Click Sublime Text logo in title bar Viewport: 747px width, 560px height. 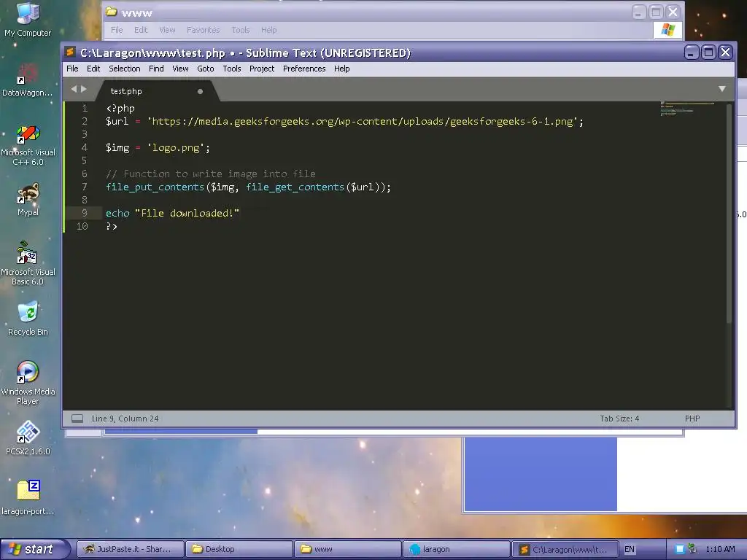(x=71, y=52)
